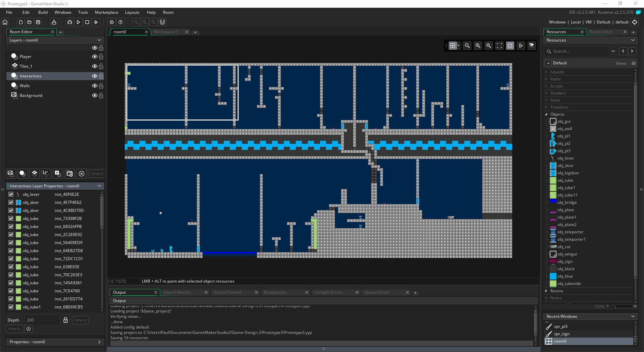The height and width of the screenshot is (352, 644).
Task: Select the Compile Errors tab
Action: click(x=328, y=292)
